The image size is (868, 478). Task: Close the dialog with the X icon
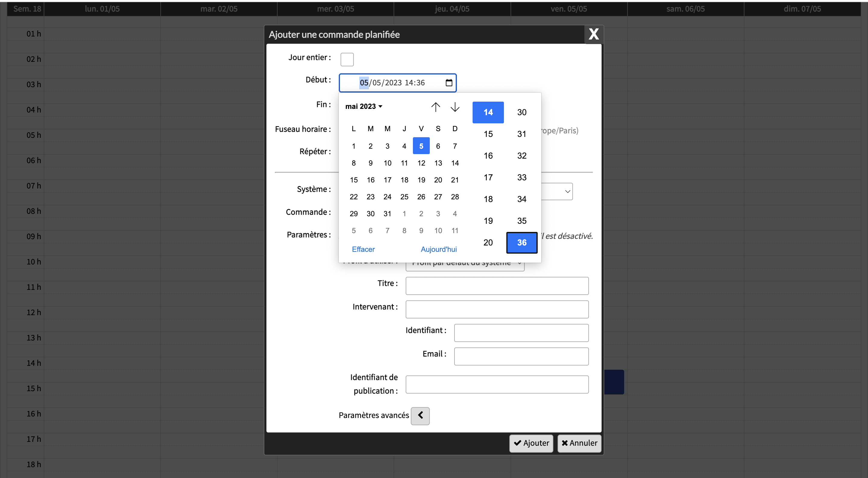click(593, 34)
